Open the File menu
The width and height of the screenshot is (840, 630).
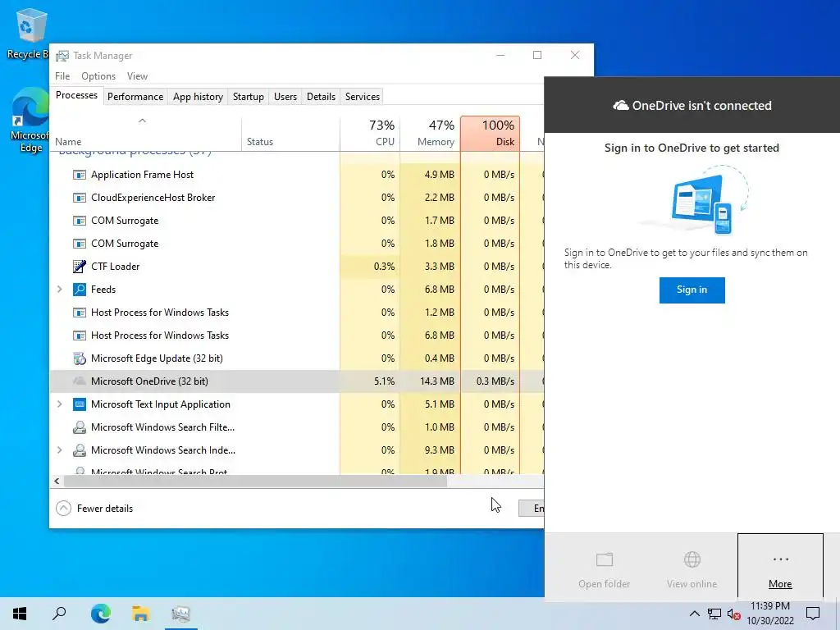click(x=62, y=76)
